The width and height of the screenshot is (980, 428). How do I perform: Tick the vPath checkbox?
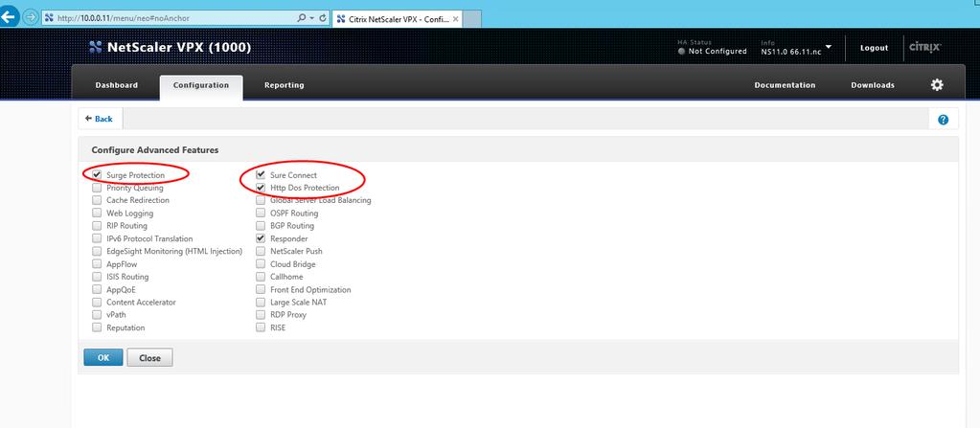tap(96, 315)
